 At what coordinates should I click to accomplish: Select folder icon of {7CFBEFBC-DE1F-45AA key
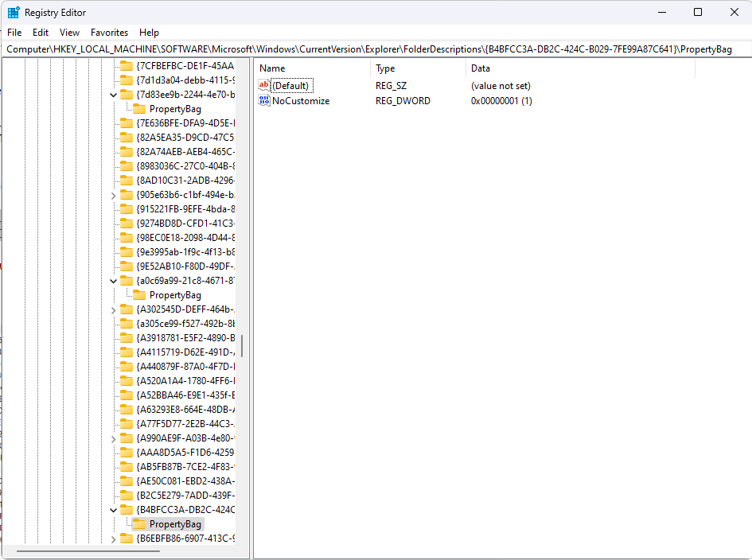click(127, 66)
